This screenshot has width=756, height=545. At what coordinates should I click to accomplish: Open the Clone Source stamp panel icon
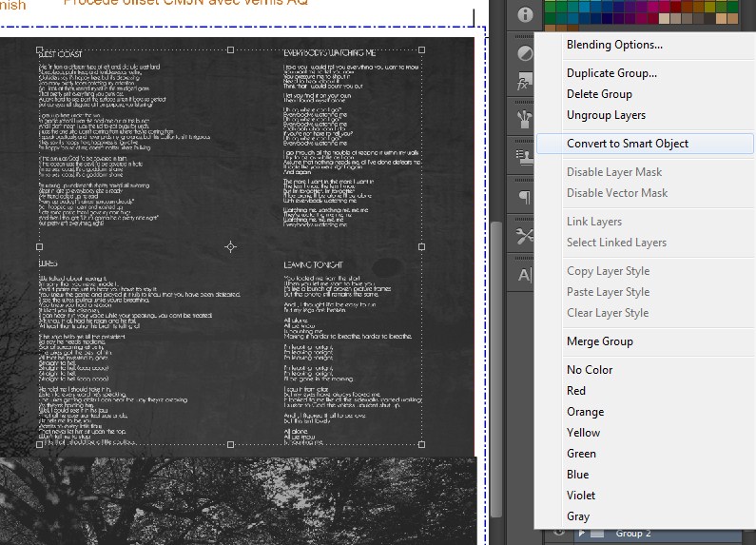pos(524,157)
